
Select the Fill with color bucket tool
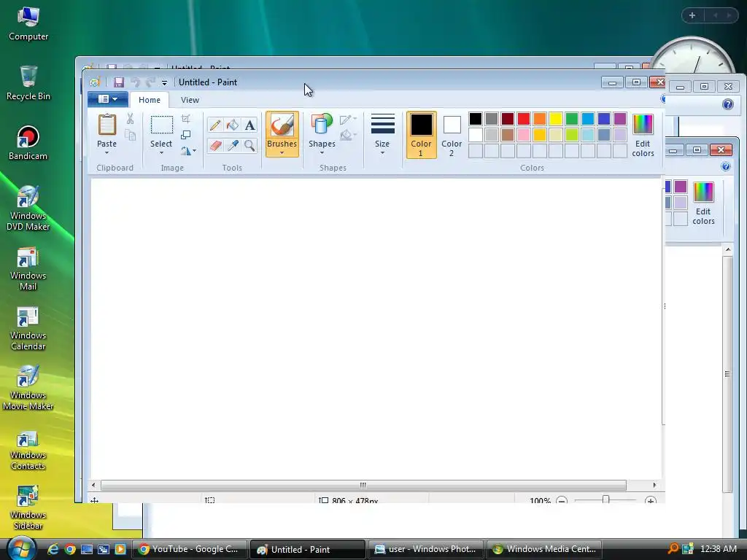(233, 125)
